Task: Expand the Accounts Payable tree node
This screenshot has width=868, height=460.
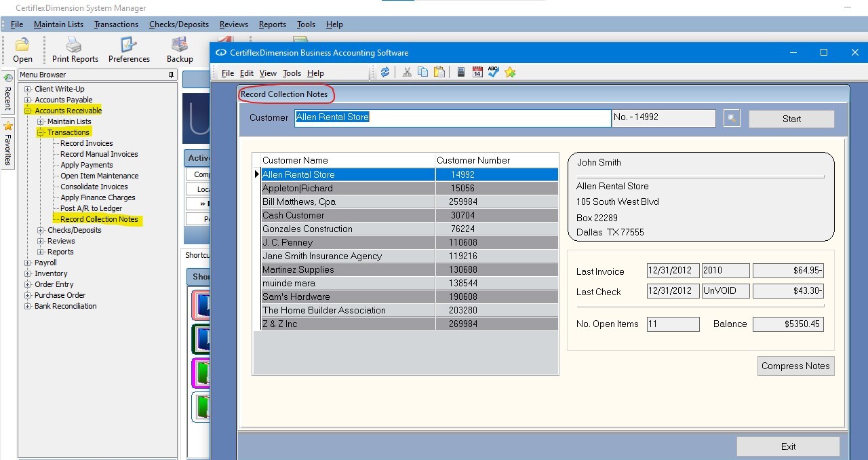Action: [x=28, y=100]
